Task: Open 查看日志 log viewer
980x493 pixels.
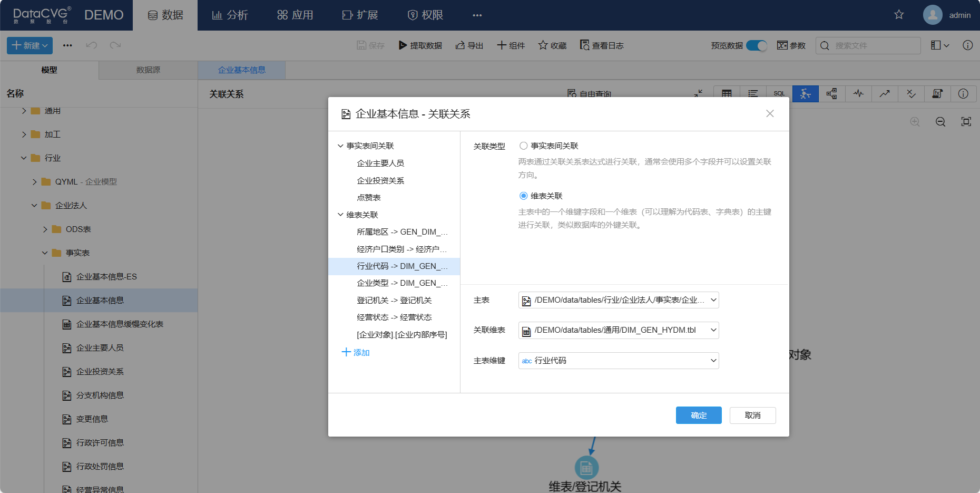Action: pyautogui.click(x=602, y=45)
